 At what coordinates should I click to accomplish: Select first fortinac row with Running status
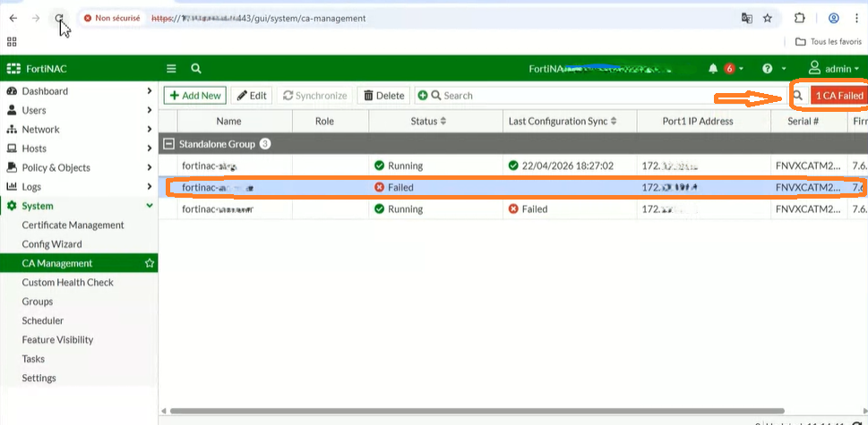513,166
